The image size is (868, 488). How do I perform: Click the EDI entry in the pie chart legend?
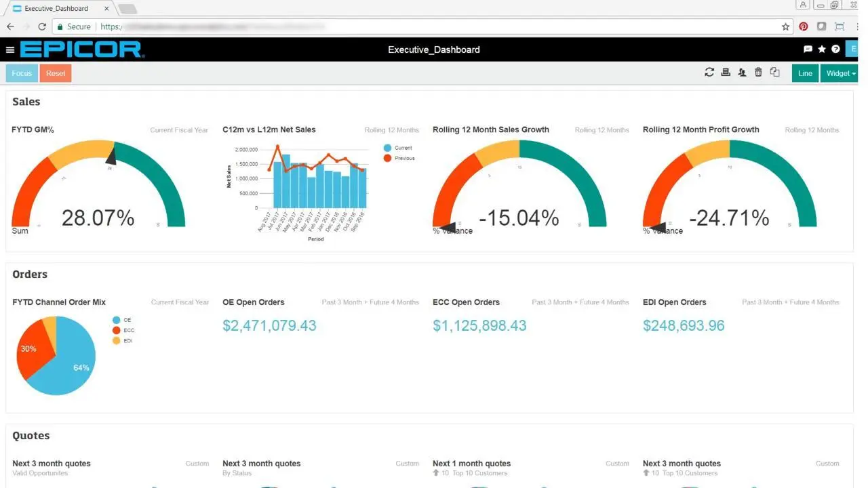click(124, 341)
